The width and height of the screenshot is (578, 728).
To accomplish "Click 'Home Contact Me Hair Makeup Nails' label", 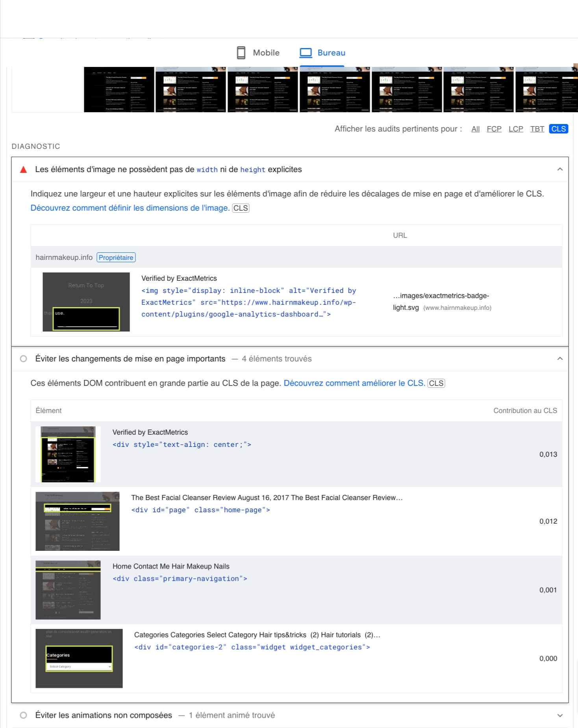I will [x=171, y=566].
